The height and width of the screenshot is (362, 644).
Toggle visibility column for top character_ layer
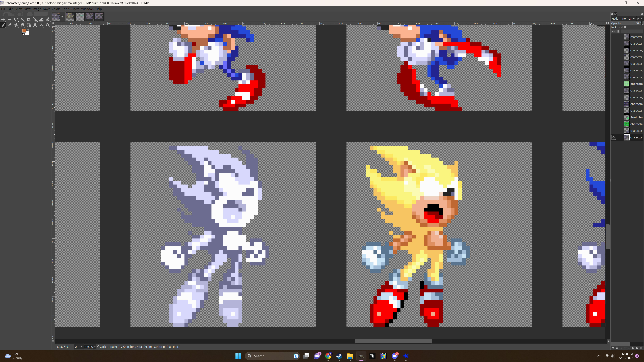[x=613, y=37]
